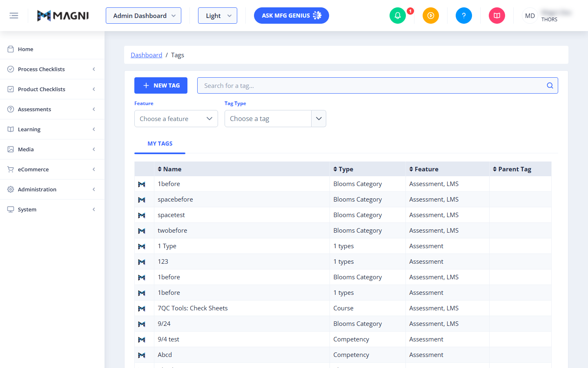
Task: Go to Home in the sidebar
Action: tap(52, 49)
